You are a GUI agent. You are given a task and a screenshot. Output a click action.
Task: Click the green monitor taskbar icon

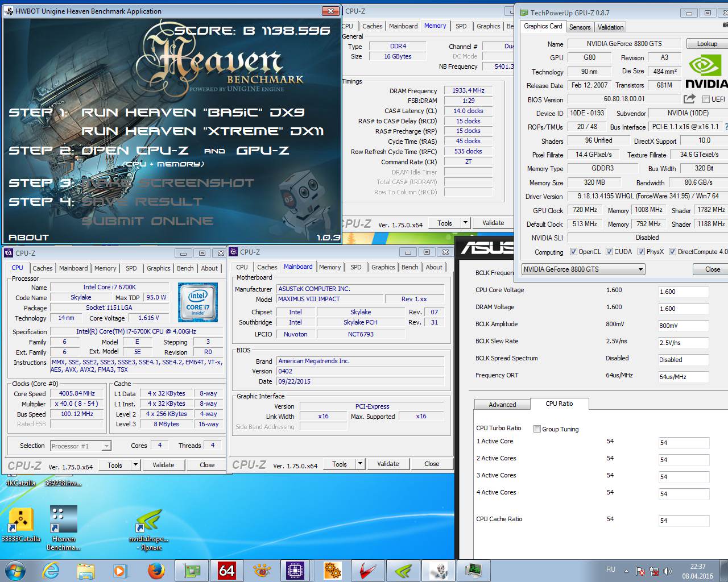point(473,570)
